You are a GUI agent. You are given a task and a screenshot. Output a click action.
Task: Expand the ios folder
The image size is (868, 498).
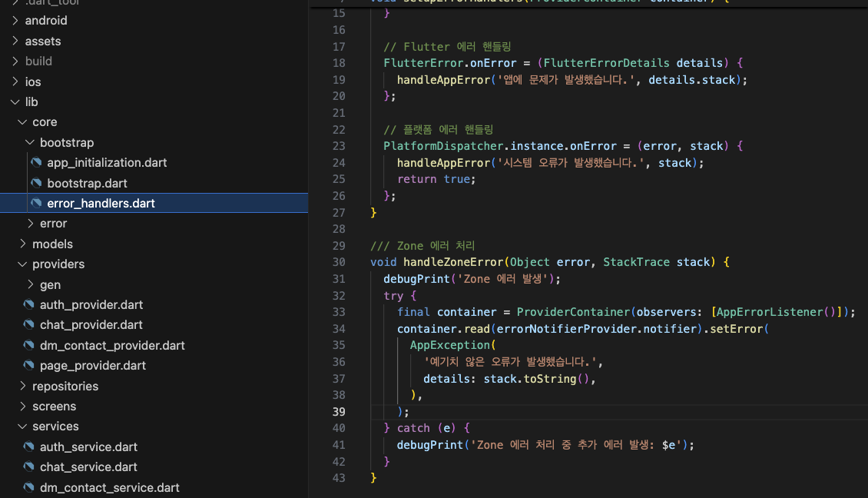[x=15, y=81]
